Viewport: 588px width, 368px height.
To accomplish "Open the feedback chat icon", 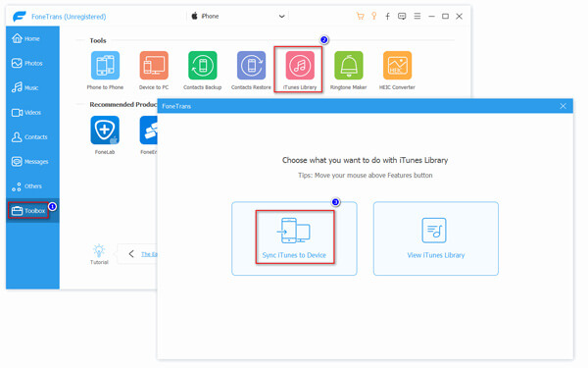I will tap(402, 16).
